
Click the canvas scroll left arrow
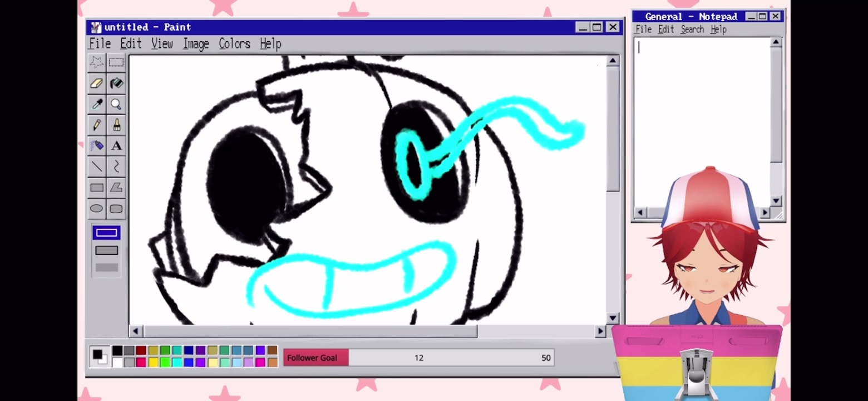click(x=135, y=331)
